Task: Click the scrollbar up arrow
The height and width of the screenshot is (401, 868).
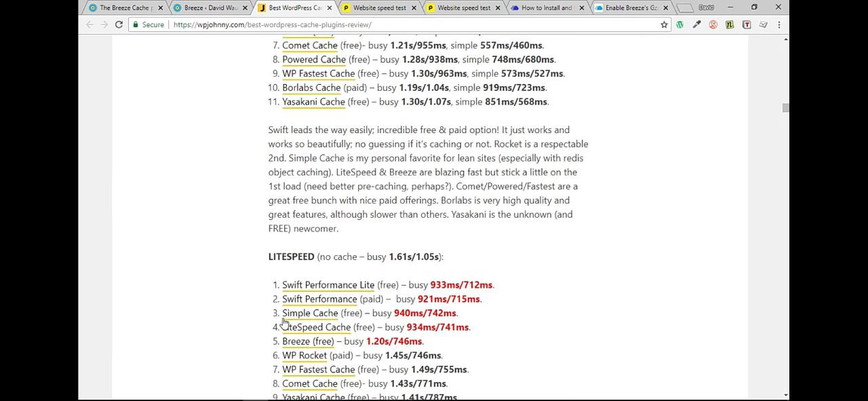Action: (785, 40)
